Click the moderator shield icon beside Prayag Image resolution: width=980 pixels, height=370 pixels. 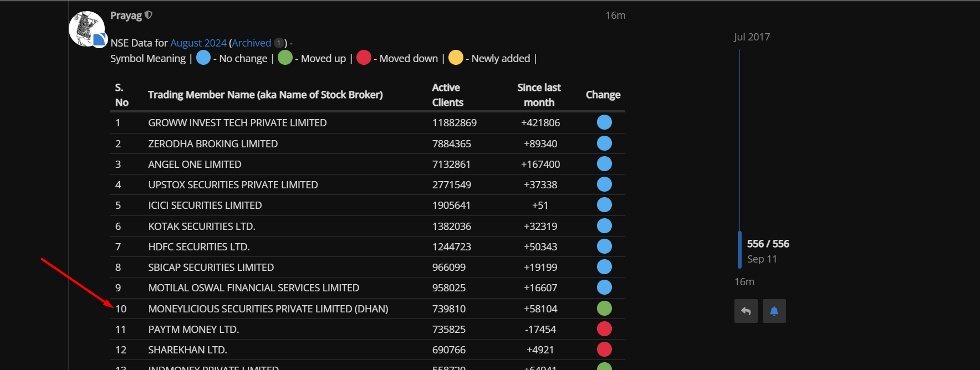[x=148, y=16]
